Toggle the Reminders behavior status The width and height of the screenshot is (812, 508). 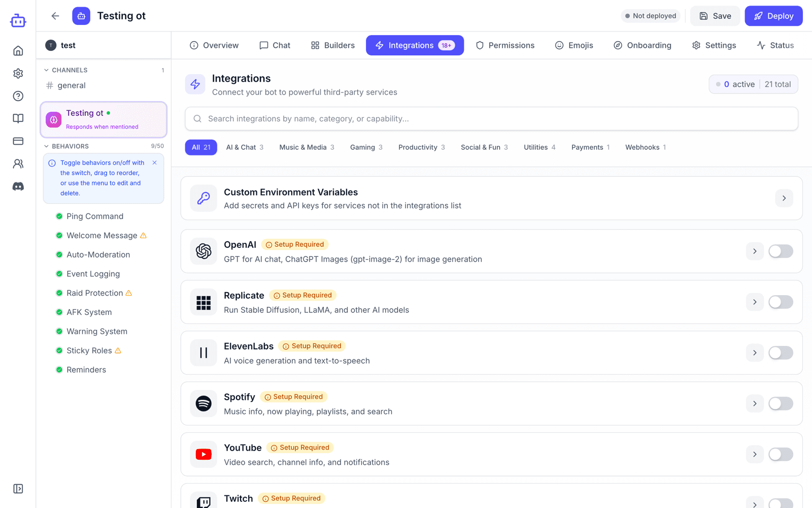coord(59,370)
